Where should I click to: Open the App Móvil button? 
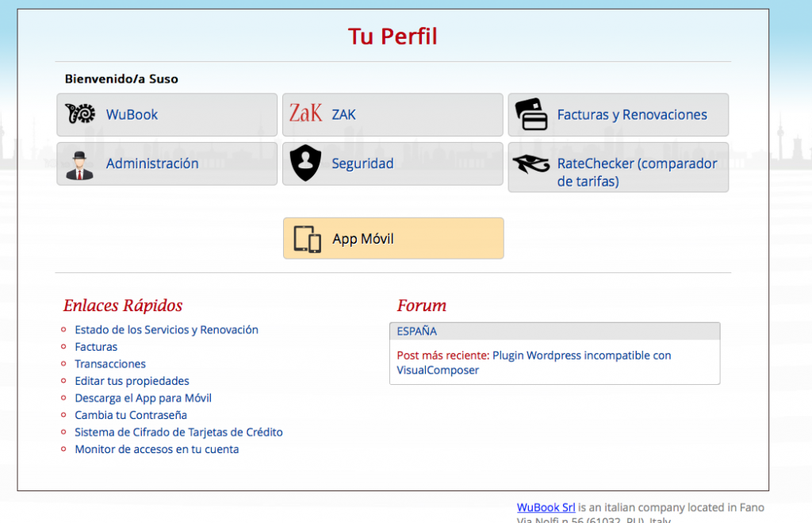coord(393,238)
